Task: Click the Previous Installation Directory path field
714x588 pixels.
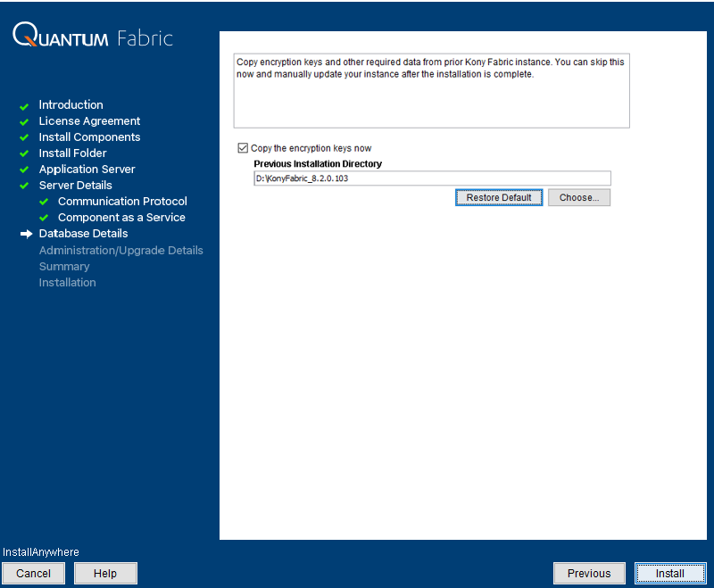Action: pyautogui.click(x=432, y=178)
